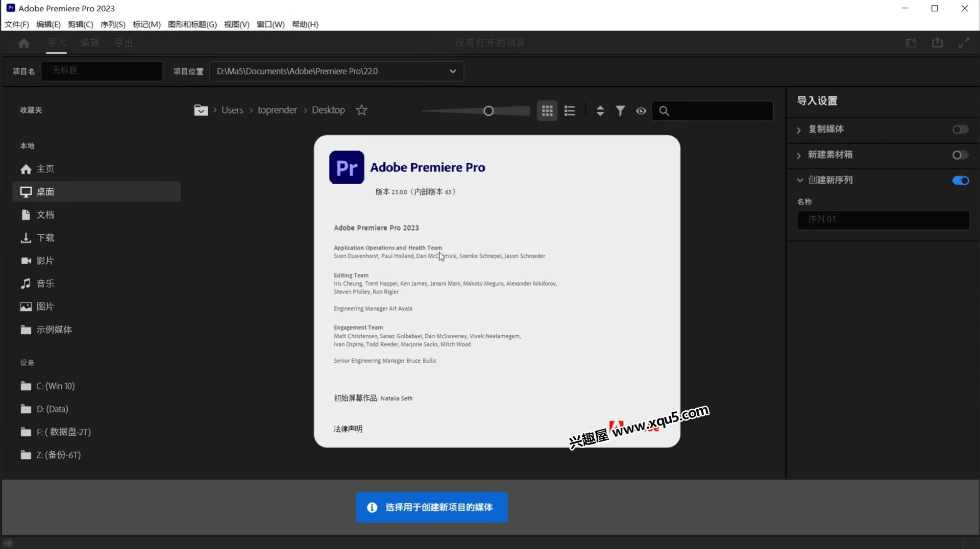Screen dimensions: 980x549
Task: Open the 剪辑(C) menu
Action: [x=80, y=25]
